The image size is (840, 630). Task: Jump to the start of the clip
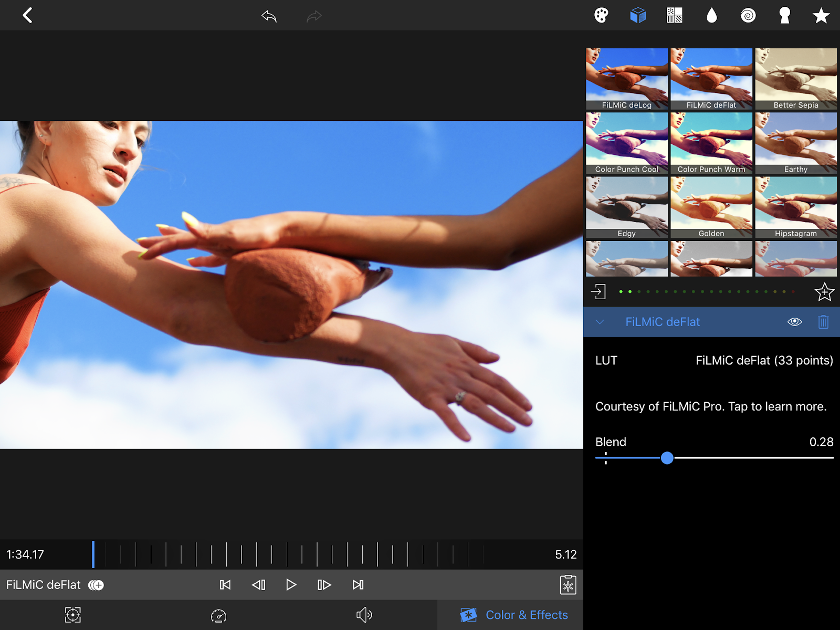click(225, 585)
